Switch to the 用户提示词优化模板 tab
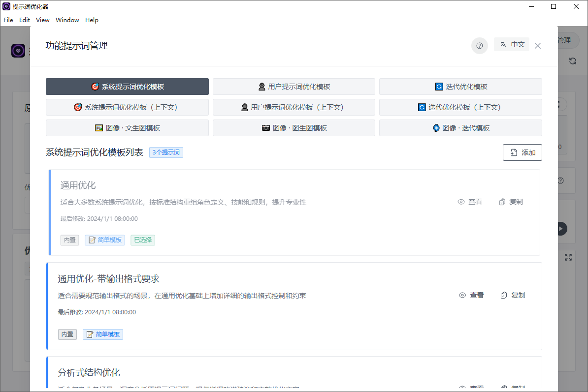 (x=294, y=86)
